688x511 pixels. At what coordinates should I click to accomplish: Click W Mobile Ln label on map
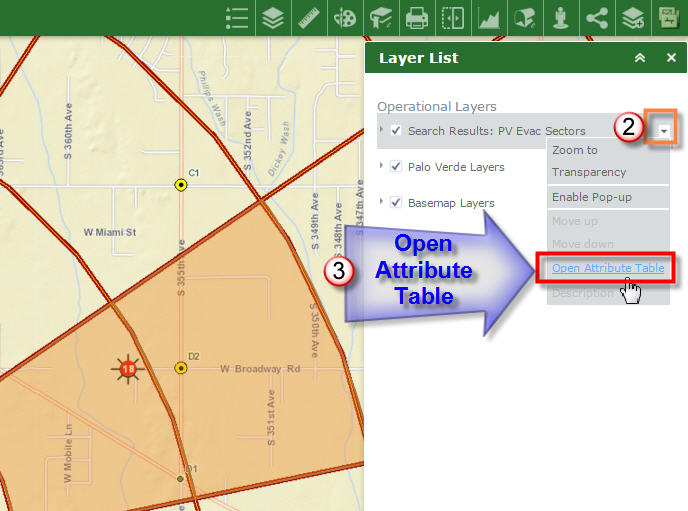68,454
